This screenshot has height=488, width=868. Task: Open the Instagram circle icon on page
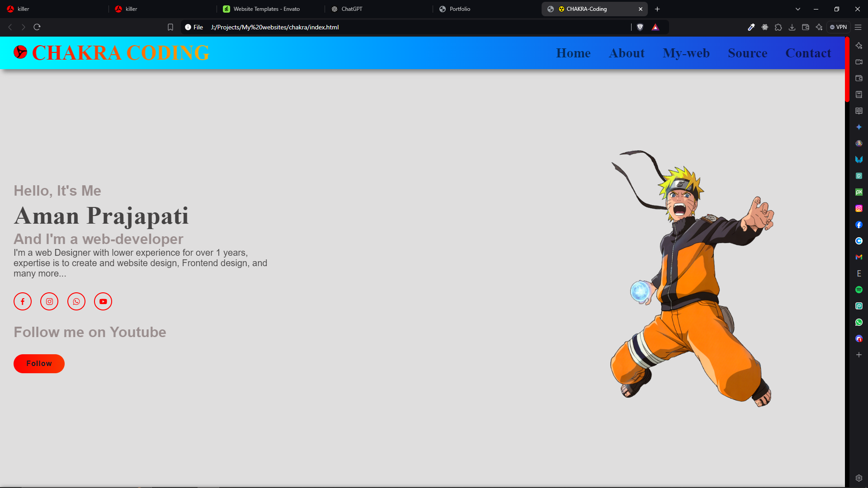(x=49, y=301)
